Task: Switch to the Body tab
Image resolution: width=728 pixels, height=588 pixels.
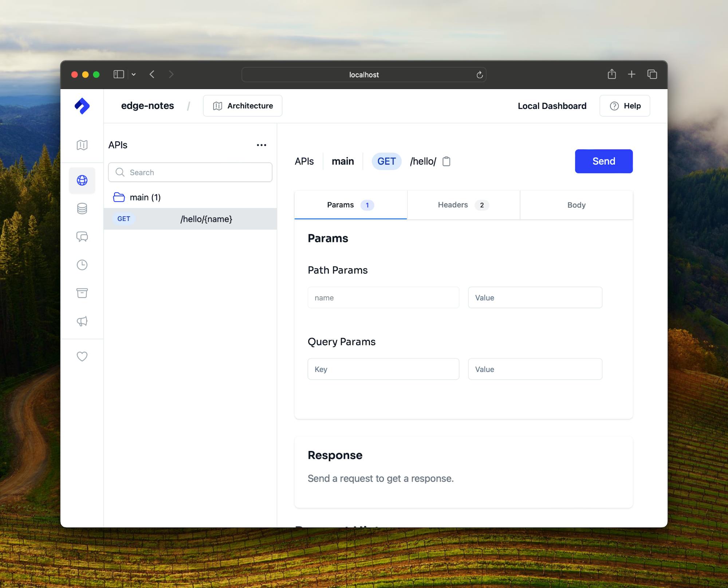Action: [x=576, y=205]
